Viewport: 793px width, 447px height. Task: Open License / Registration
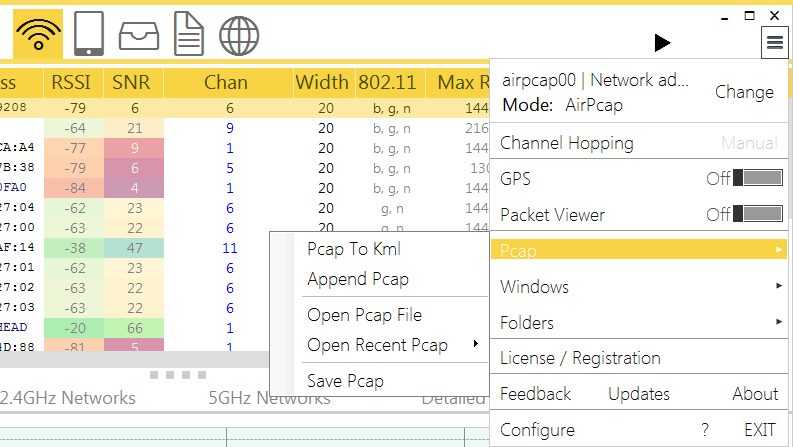click(580, 358)
